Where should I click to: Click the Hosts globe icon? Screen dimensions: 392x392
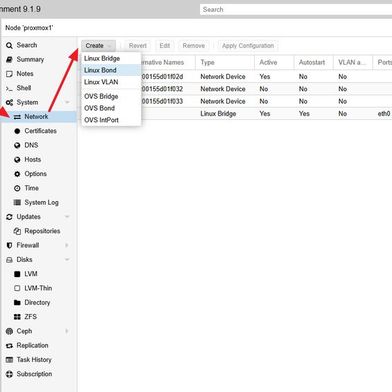click(x=17, y=160)
